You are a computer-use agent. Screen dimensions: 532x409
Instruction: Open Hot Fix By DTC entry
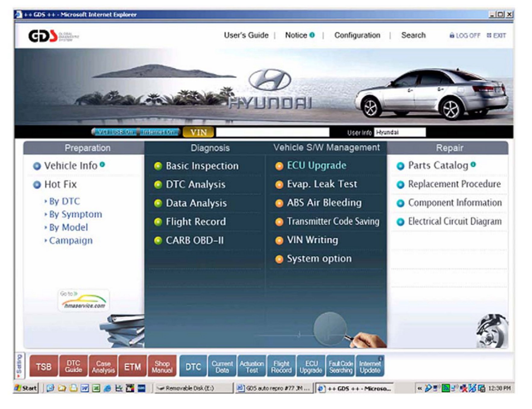coord(65,201)
